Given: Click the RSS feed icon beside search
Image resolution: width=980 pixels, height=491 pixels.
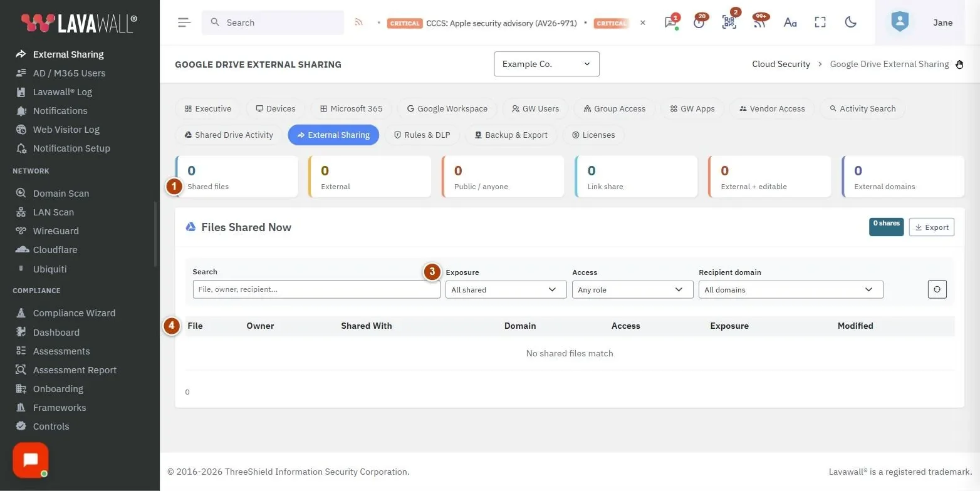Looking at the screenshot, I should coord(359,23).
